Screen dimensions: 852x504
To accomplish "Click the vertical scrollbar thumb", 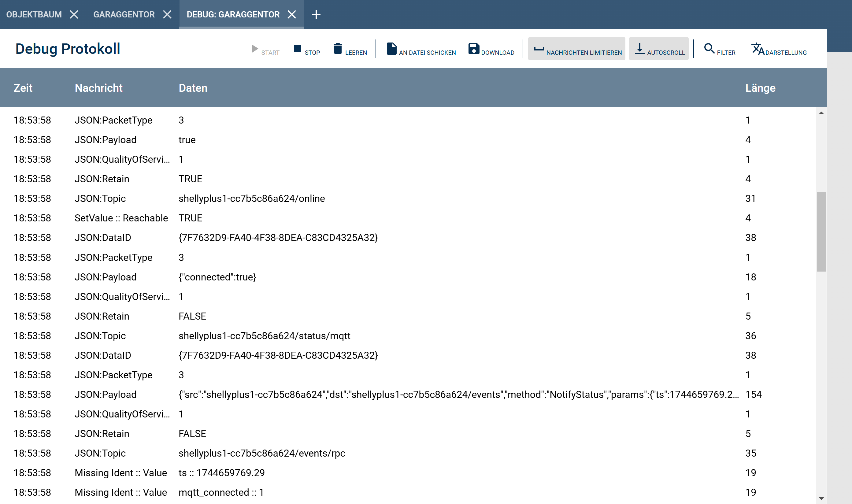I will (821, 232).
